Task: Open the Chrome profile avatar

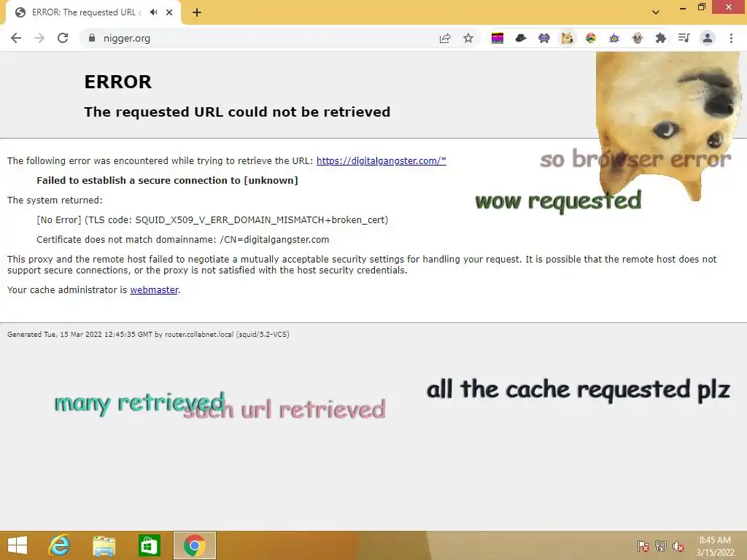Action: pos(708,38)
